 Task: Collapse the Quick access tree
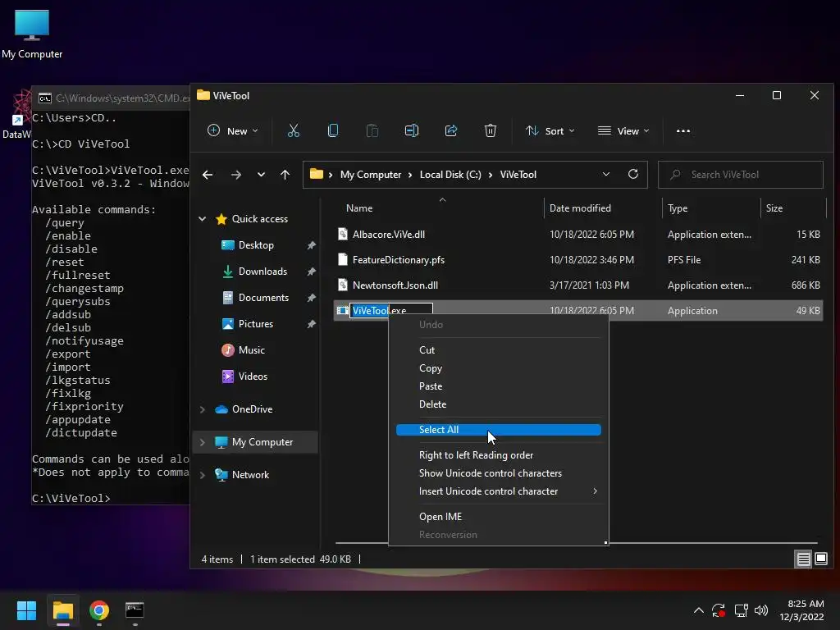pyautogui.click(x=203, y=218)
